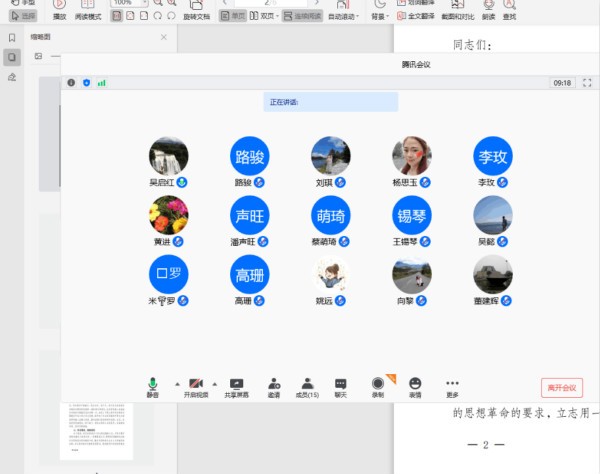Click the blue security shield icon
Image resolution: width=600 pixels, height=474 pixels.
(x=86, y=82)
